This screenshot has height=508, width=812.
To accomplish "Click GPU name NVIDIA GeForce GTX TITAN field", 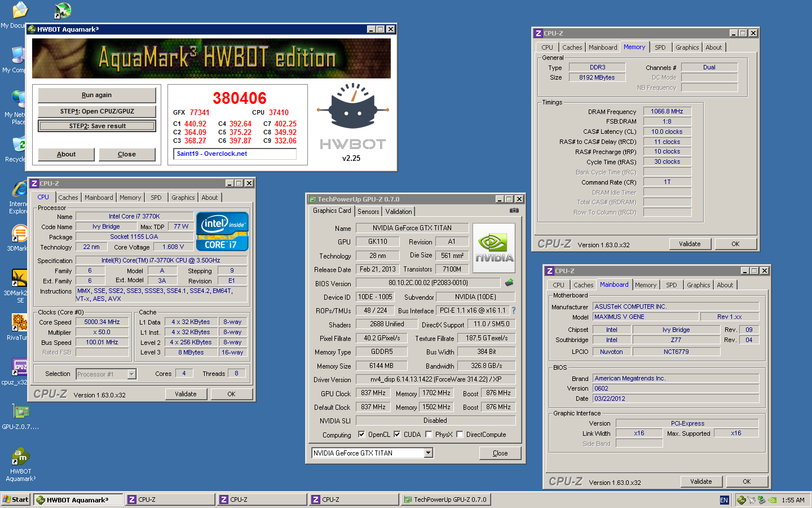I will click(412, 228).
